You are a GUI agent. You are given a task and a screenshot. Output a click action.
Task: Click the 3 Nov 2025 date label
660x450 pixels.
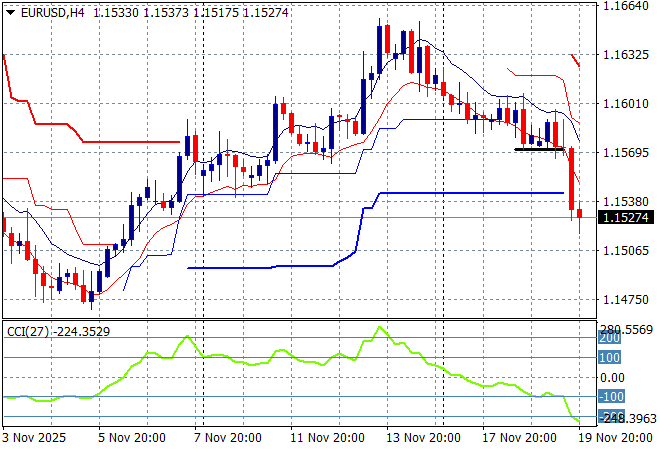click(35, 438)
